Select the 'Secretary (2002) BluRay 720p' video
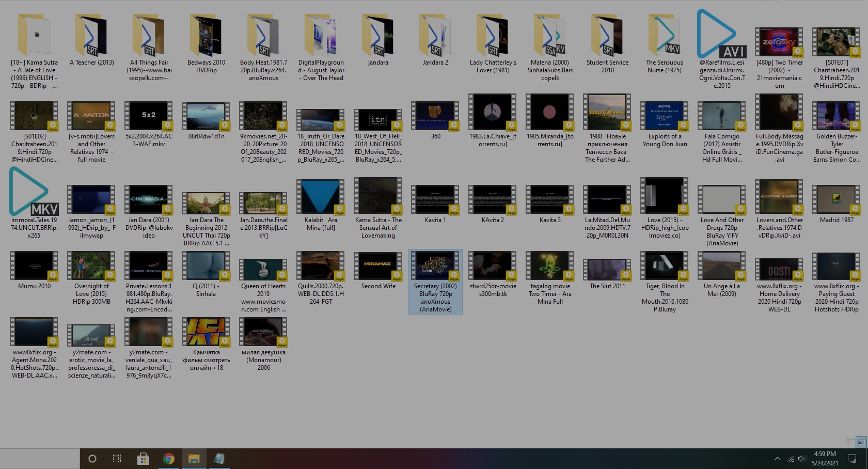The width and height of the screenshot is (868, 469). (x=435, y=282)
